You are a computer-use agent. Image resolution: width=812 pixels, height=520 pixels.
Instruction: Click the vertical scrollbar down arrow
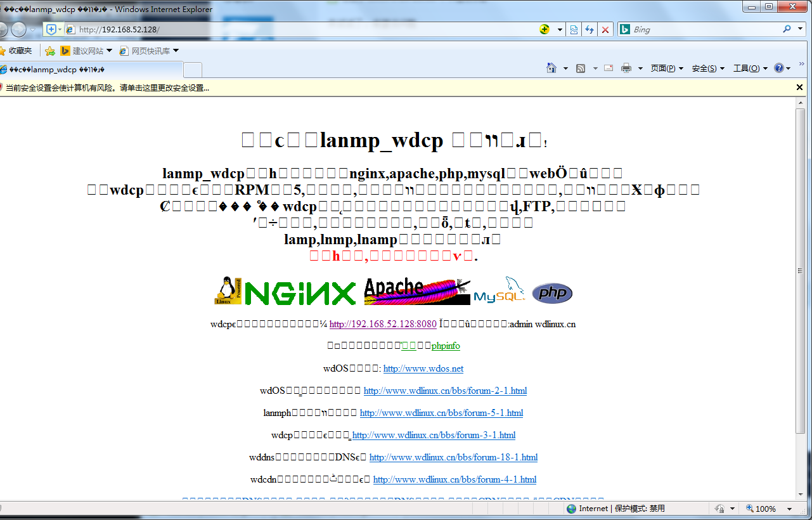(801, 495)
